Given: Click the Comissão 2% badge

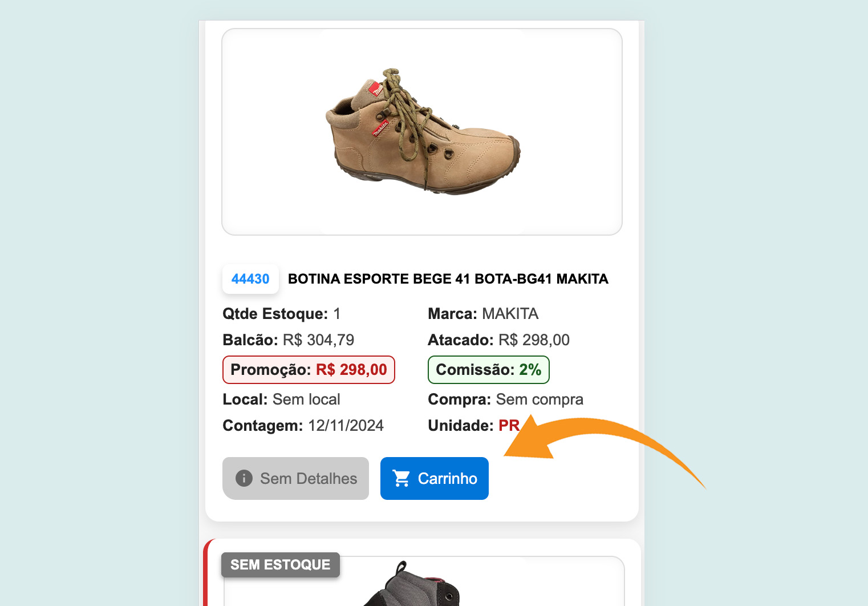Looking at the screenshot, I should [x=488, y=370].
